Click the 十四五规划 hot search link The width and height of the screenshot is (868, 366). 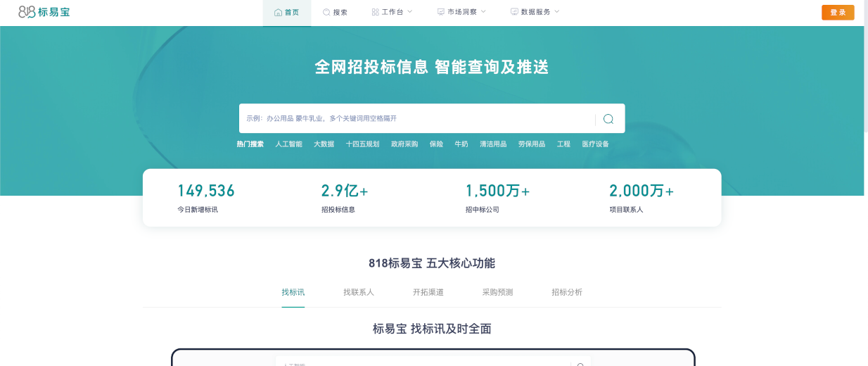(x=362, y=144)
